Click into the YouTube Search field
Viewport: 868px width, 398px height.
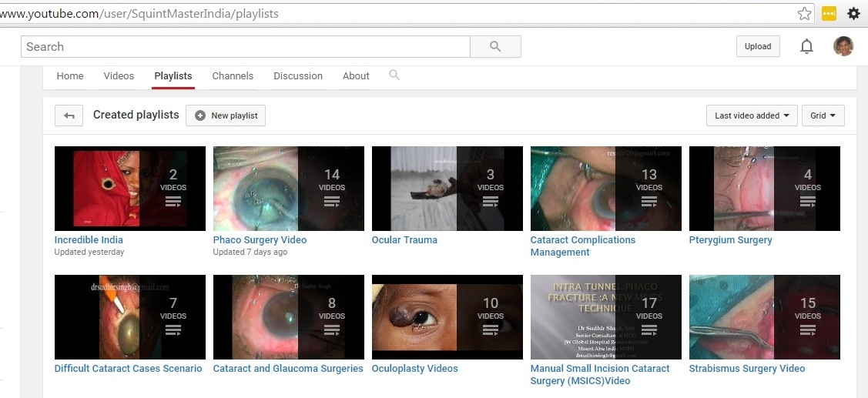245,46
